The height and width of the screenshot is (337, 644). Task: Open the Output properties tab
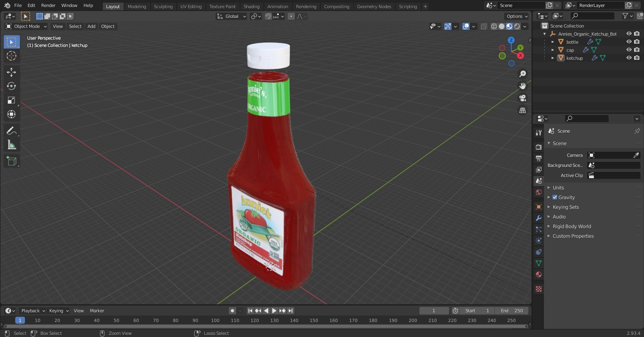(x=539, y=158)
